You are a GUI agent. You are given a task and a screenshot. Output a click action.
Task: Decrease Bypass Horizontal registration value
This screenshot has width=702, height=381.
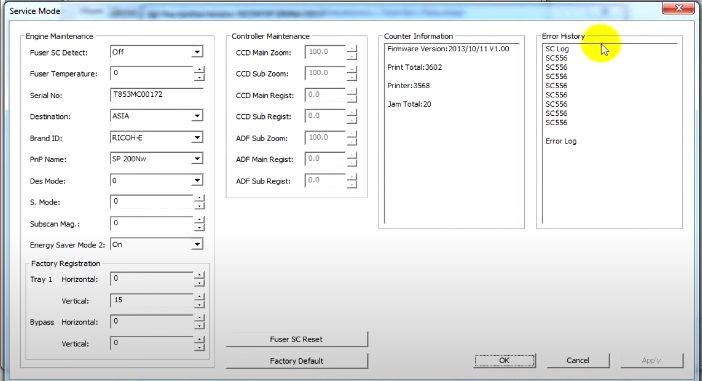click(199, 326)
